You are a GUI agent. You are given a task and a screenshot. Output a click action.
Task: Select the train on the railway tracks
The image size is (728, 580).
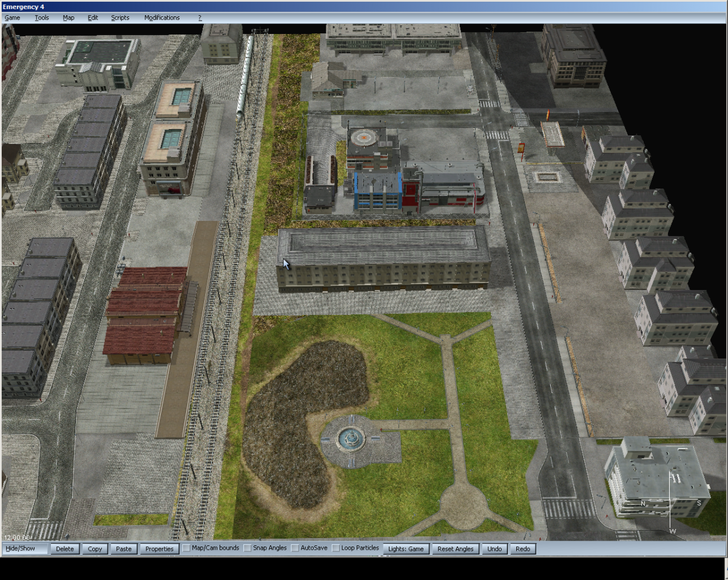244,76
